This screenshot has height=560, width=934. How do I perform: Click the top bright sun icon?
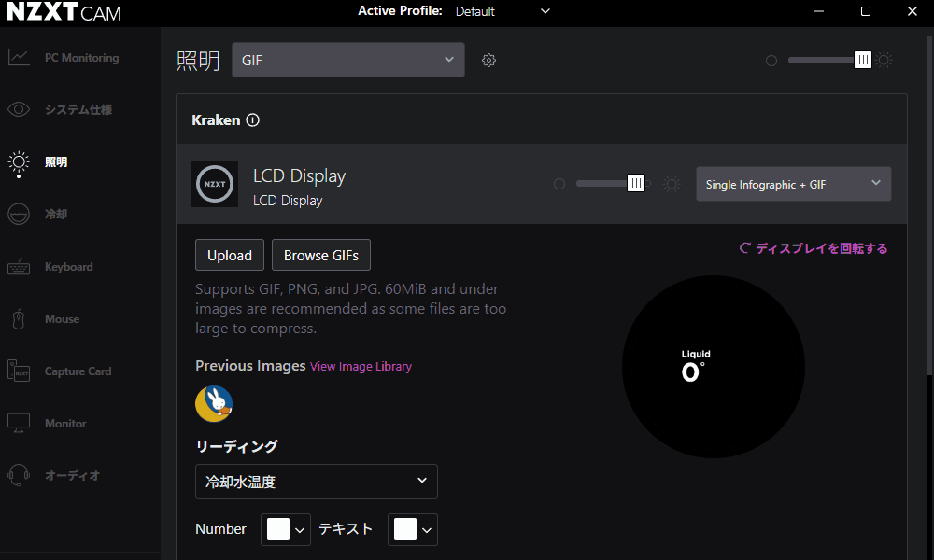coord(884,60)
